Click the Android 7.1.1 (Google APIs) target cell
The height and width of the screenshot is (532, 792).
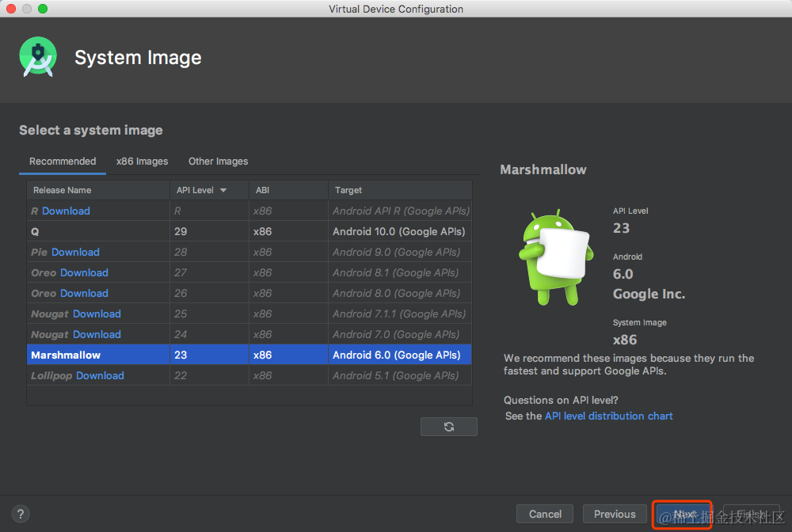tap(400, 314)
